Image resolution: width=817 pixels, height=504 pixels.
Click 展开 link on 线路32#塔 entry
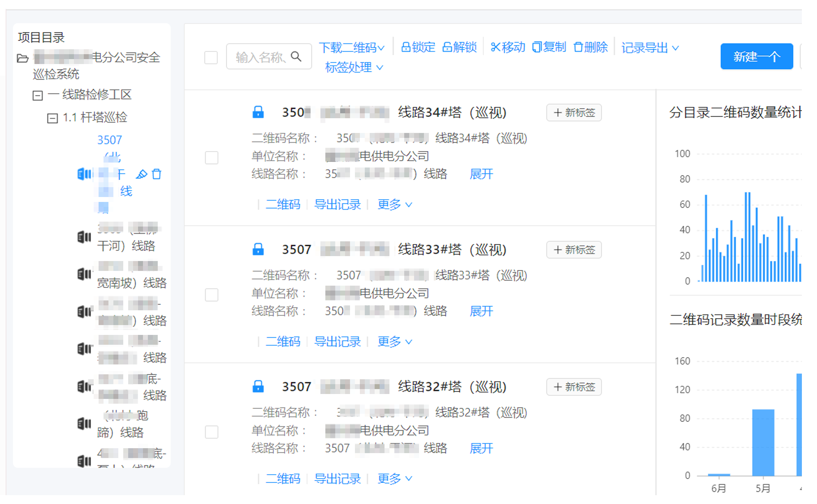pos(481,448)
